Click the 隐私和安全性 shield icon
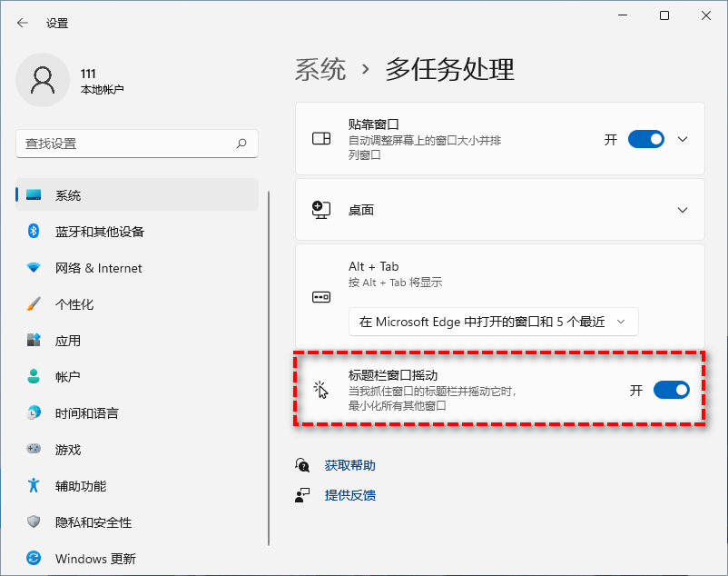Screen dimensions: 728x576 (x=34, y=521)
